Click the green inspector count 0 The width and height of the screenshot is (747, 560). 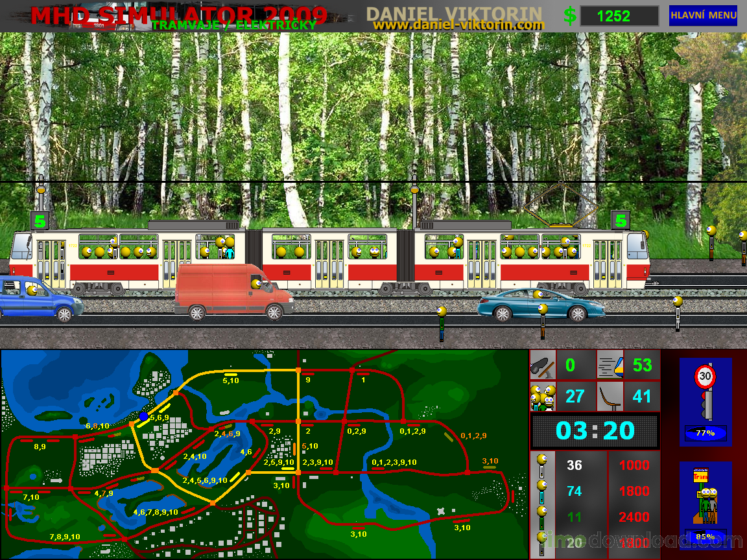pos(570,366)
